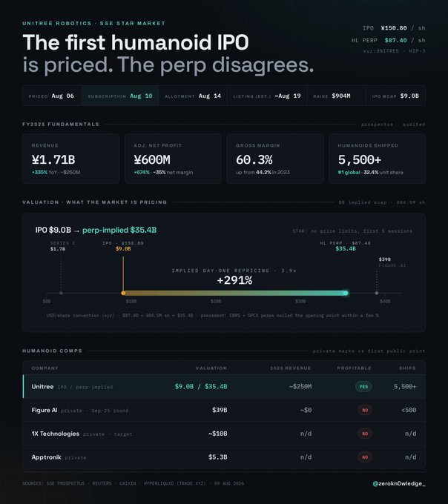Click the COMPANY column header
448x504 pixels.
(45, 368)
